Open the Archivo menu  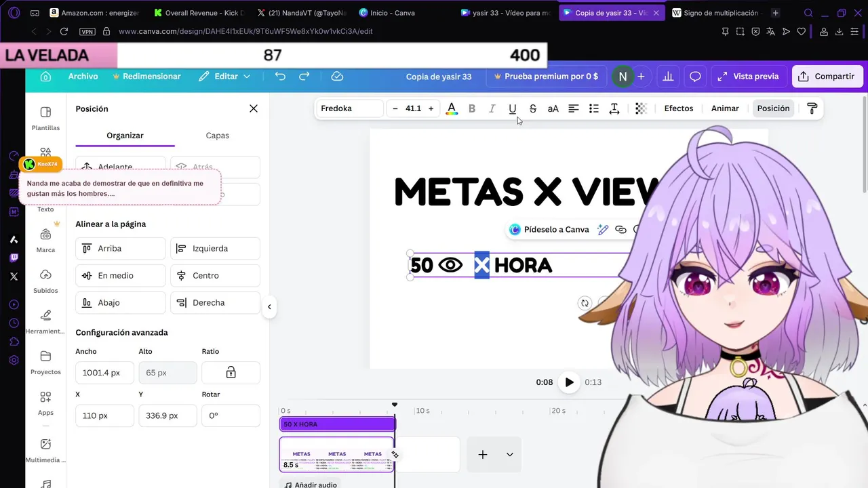83,77
